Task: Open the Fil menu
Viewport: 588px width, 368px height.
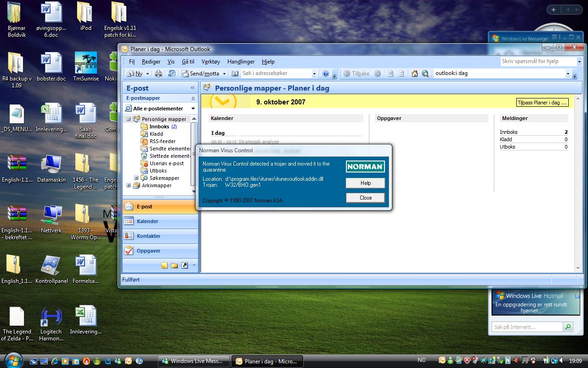Action: coord(132,62)
